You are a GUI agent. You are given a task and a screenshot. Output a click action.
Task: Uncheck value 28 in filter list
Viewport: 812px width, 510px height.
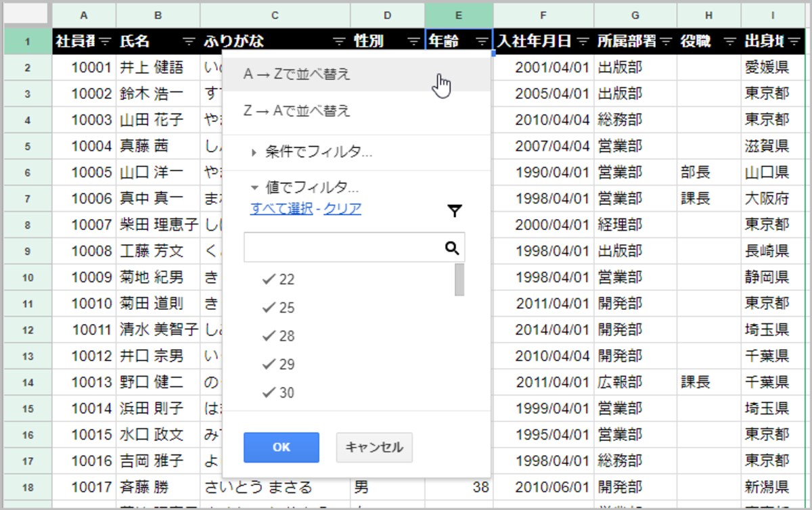coord(279,335)
